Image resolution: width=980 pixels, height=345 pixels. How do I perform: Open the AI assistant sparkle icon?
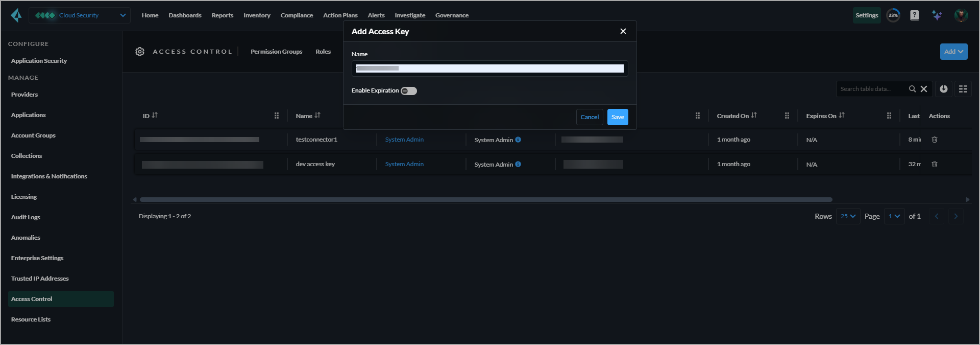(937, 15)
